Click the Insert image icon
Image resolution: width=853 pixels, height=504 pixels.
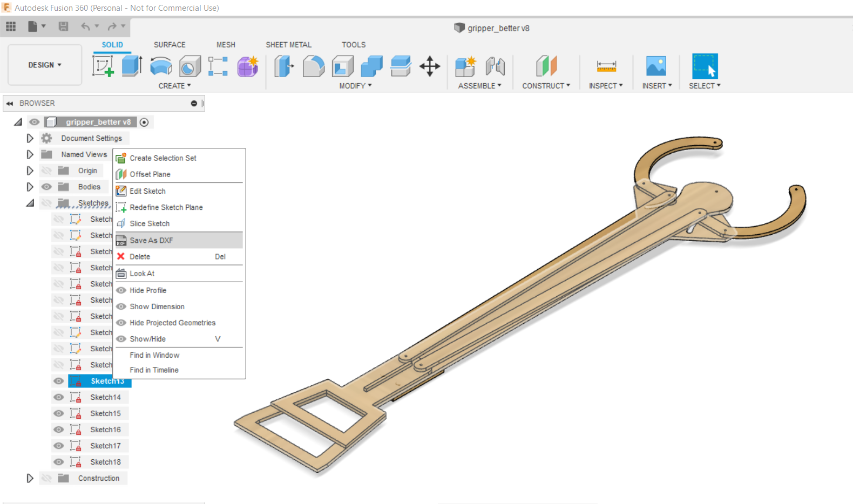point(656,66)
